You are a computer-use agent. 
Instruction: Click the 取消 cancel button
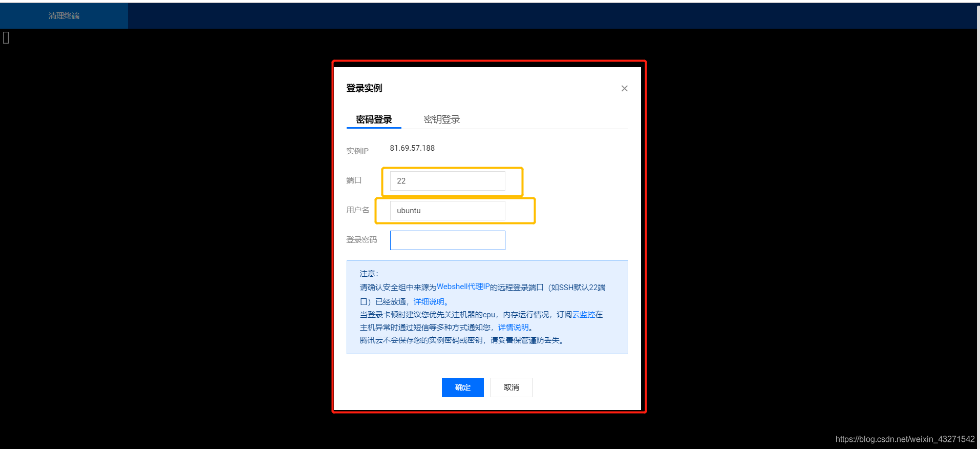(x=511, y=387)
